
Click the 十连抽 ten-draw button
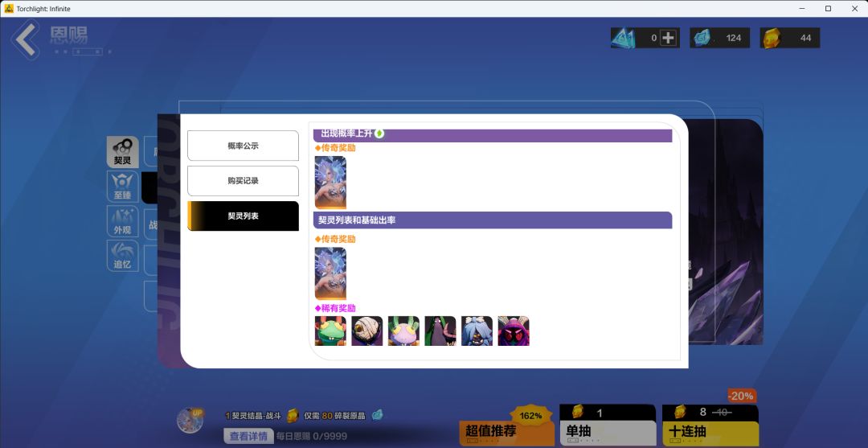(x=710, y=425)
